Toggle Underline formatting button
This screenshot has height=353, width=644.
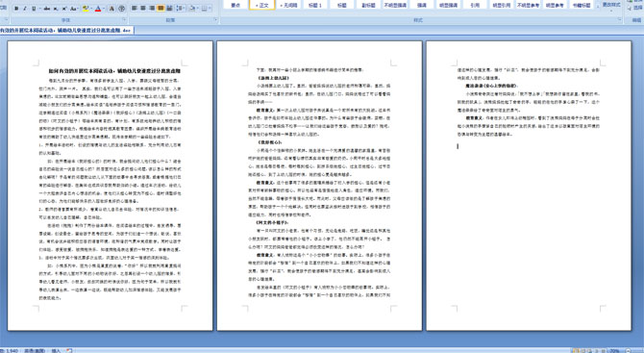click(34, 9)
